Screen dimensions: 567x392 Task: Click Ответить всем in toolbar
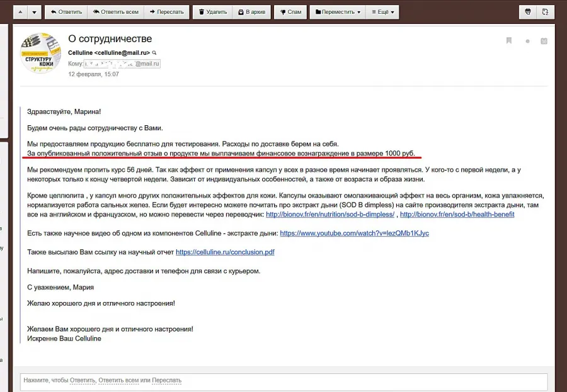pos(116,12)
